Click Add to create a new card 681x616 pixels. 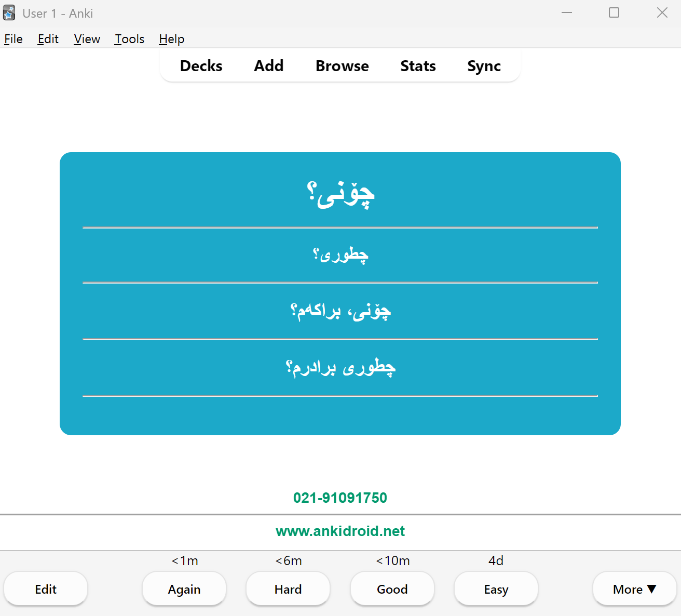tap(269, 66)
